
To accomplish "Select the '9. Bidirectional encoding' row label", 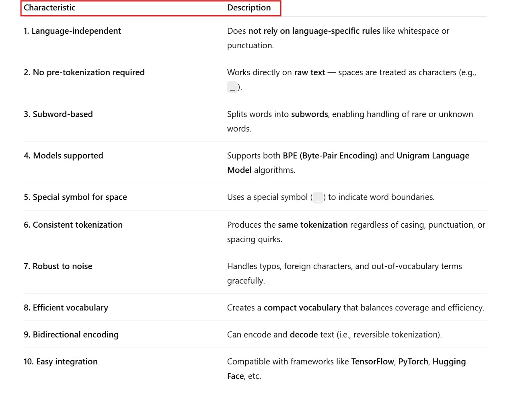I will point(71,335).
